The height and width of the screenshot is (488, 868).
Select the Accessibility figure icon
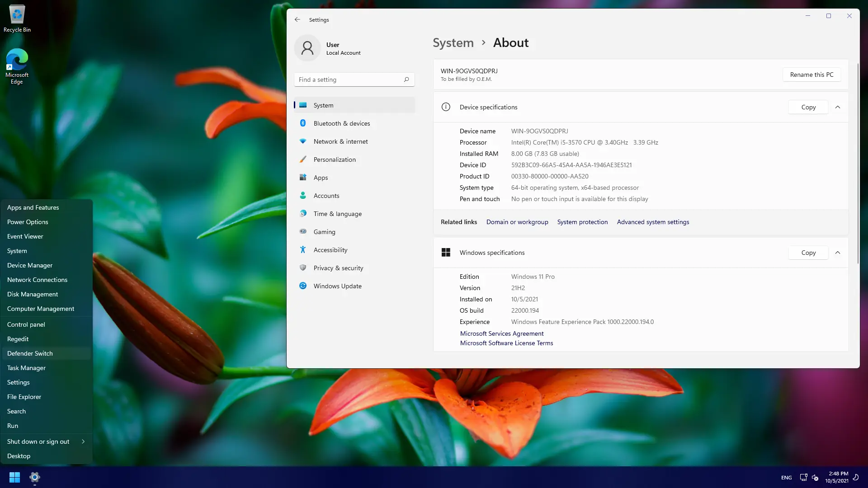(x=303, y=249)
